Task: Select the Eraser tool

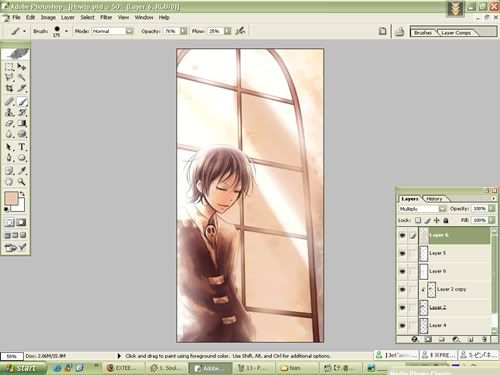Action: pyautogui.click(x=9, y=123)
